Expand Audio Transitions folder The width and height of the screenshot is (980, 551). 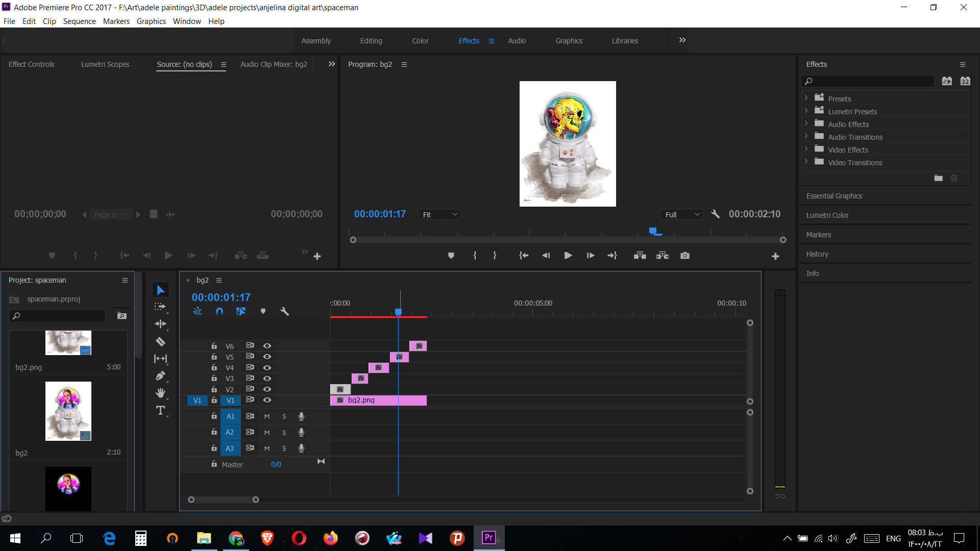click(806, 136)
